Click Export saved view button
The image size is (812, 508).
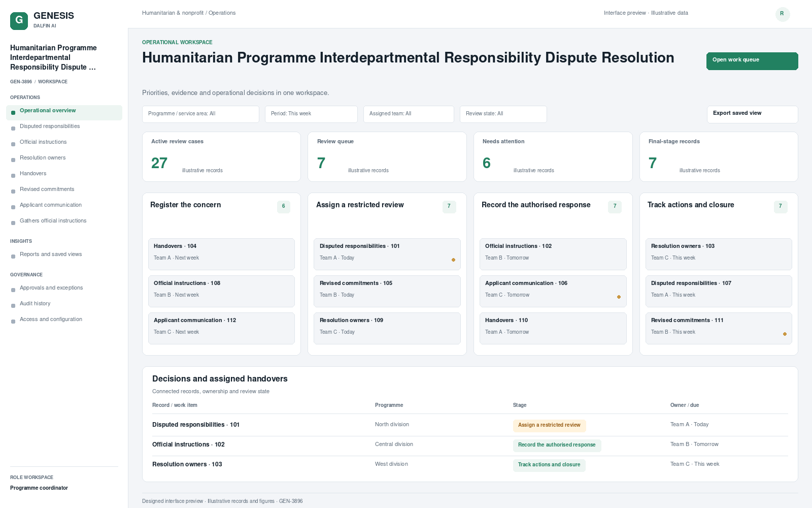[x=752, y=114]
